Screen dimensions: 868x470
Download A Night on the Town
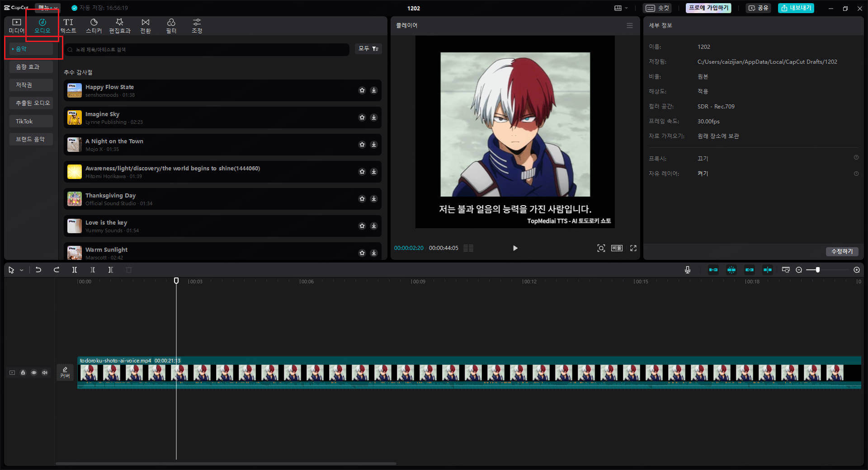point(374,145)
